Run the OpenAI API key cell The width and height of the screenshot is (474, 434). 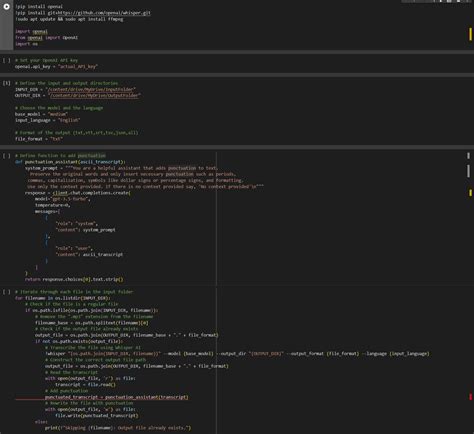(x=6, y=60)
